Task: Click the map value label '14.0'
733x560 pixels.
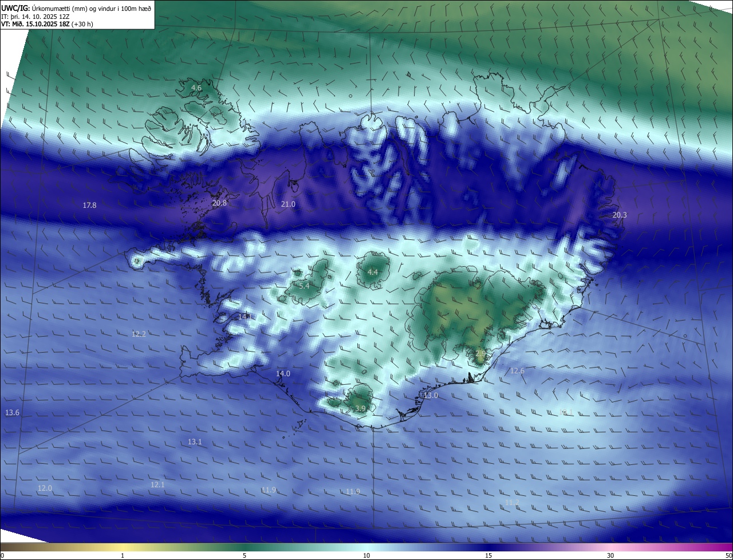Action: (283, 373)
